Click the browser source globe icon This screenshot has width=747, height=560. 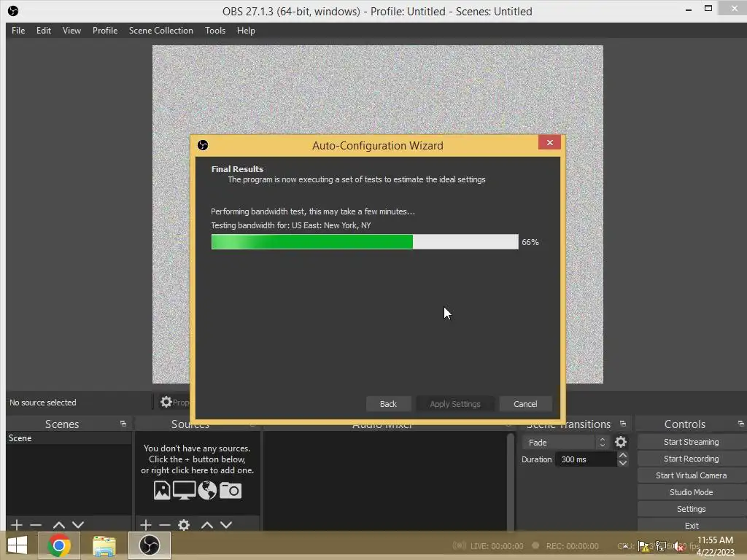[x=207, y=490]
